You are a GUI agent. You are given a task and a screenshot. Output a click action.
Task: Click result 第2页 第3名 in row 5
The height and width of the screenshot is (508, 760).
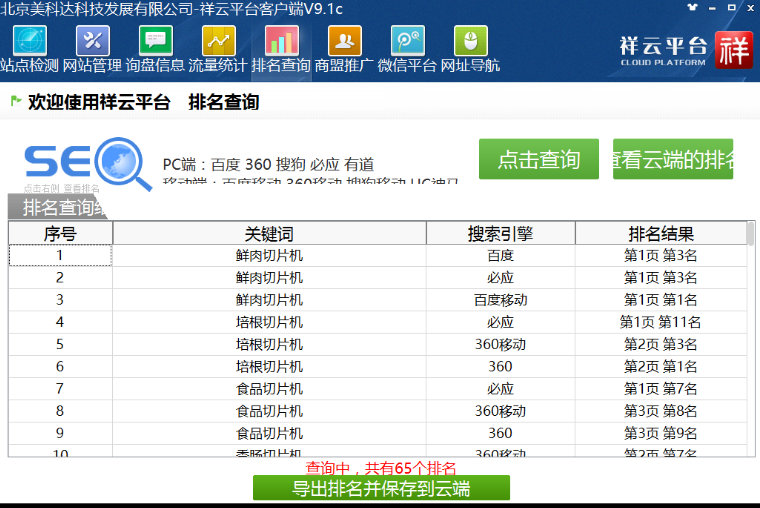[x=661, y=345]
